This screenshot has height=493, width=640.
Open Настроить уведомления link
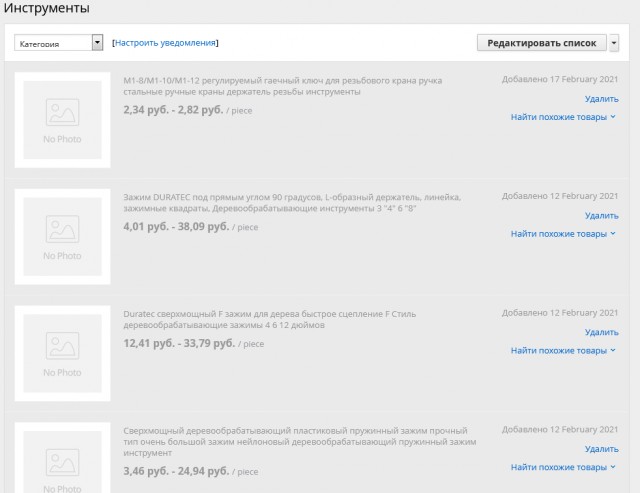tap(165, 43)
